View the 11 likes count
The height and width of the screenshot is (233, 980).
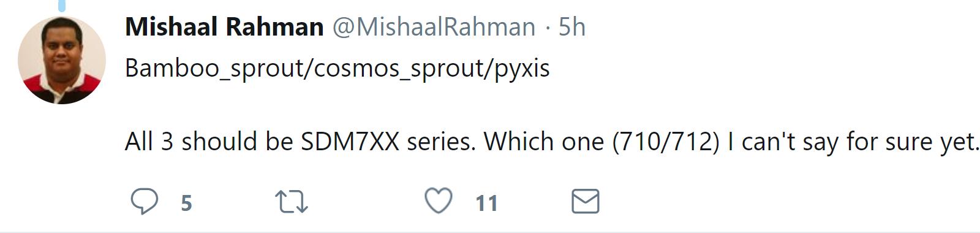click(486, 203)
